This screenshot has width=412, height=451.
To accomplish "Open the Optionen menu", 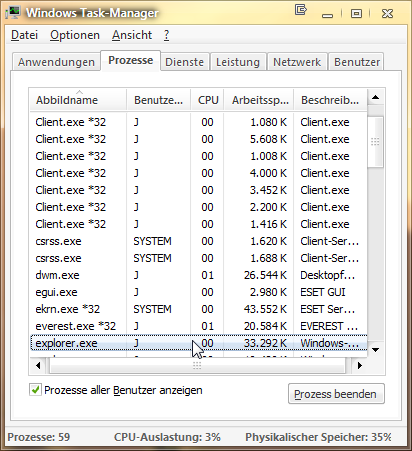I will click(x=75, y=35).
